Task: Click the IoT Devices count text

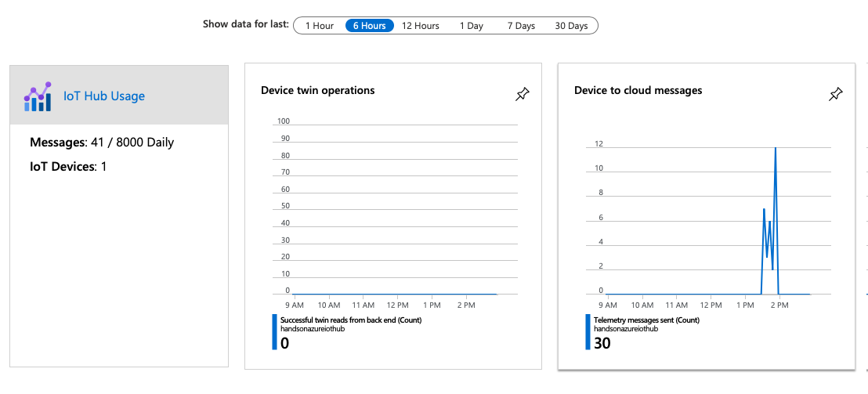Action: [68, 167]
